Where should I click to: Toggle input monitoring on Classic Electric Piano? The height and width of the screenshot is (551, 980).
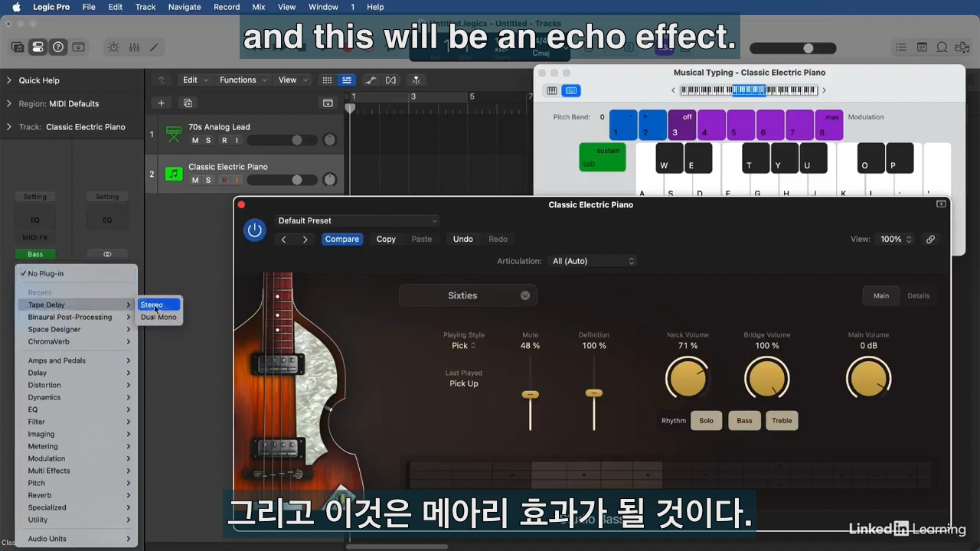point(237,181)
